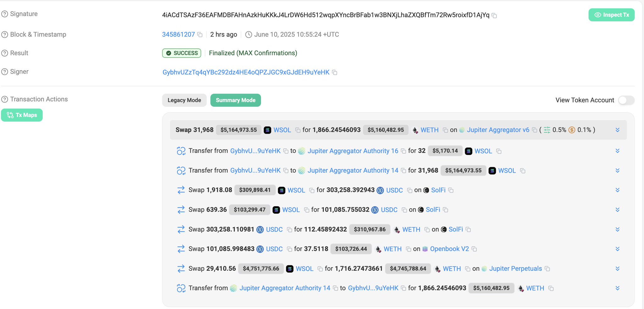Copy USDC address in 639.36 swap row

pos(404,210)
